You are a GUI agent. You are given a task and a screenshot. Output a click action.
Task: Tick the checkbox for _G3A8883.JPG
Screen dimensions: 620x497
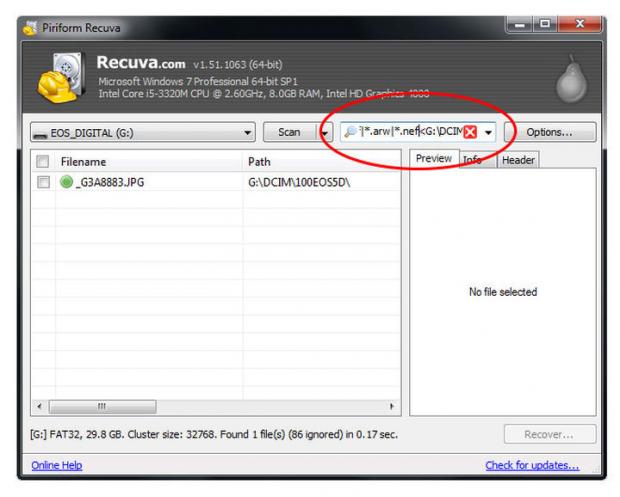click(x=43, y=183)
